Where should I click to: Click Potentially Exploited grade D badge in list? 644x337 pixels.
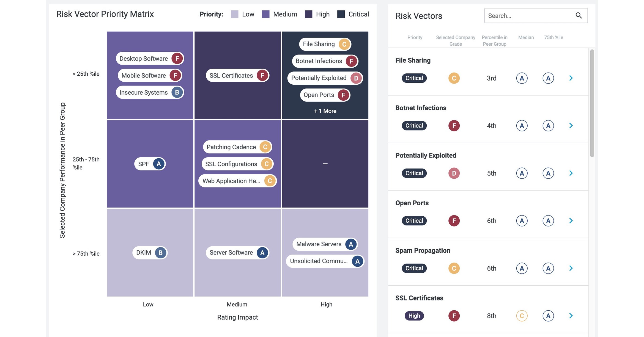click(454, 173)
